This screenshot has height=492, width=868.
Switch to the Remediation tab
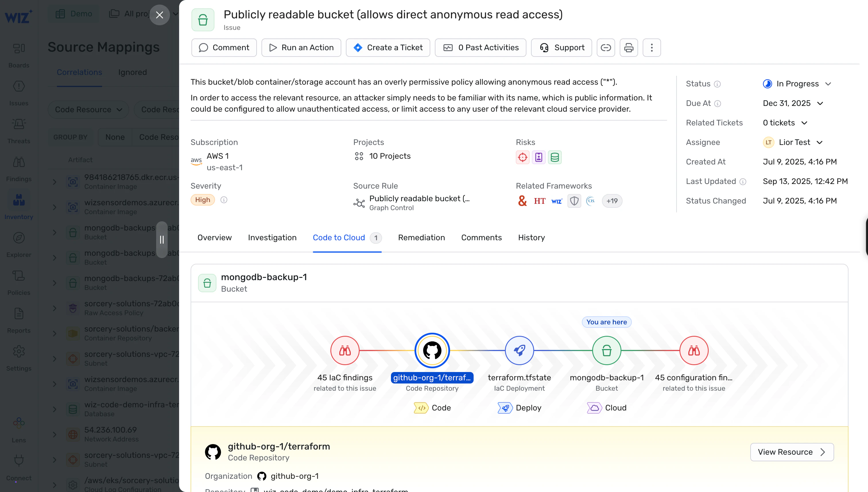421,238
